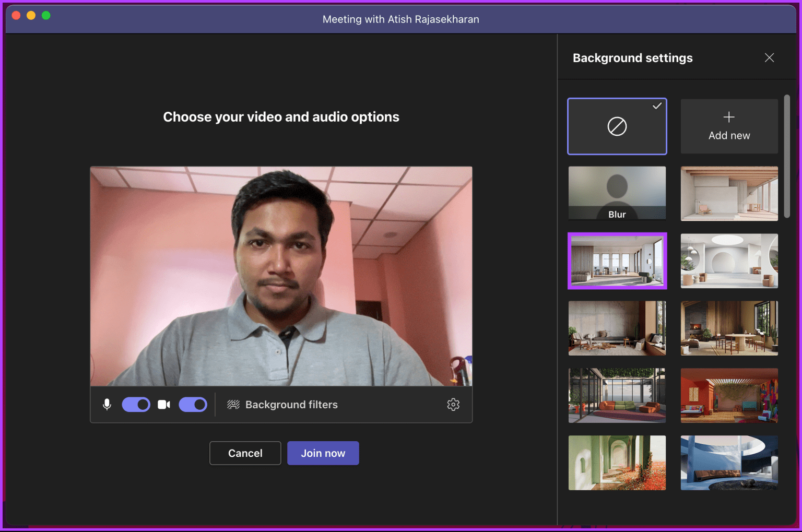Apply the Blur background effect
Image resolution: width=802 pixels, height=532 pixels.
click(617, 193)
